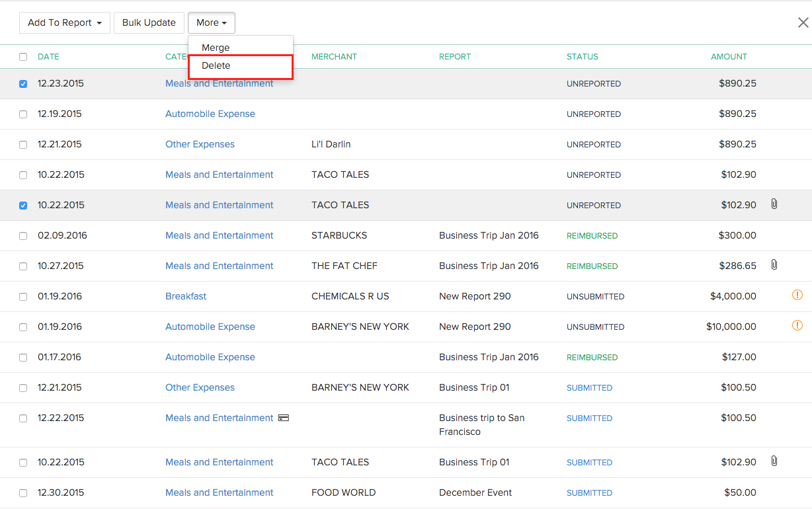Collapse the More dropdown menu
The height and width of the screenshot is (509, 812).
tap(211, 22)
